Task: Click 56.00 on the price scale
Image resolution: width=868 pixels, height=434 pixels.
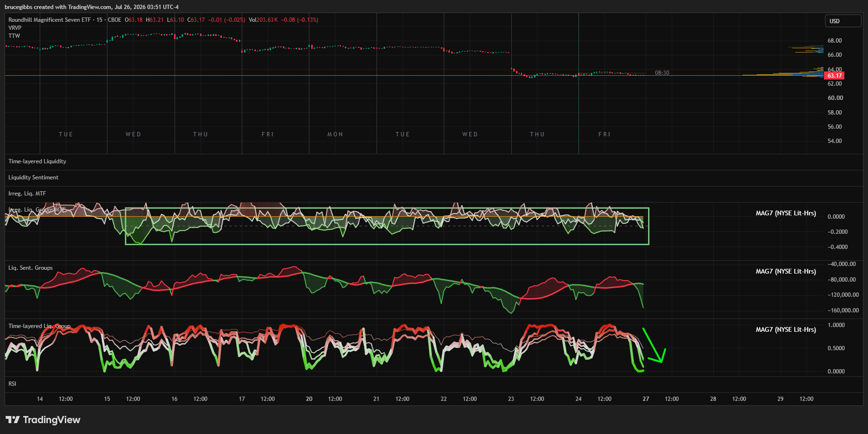Action: tap(835, 127)
